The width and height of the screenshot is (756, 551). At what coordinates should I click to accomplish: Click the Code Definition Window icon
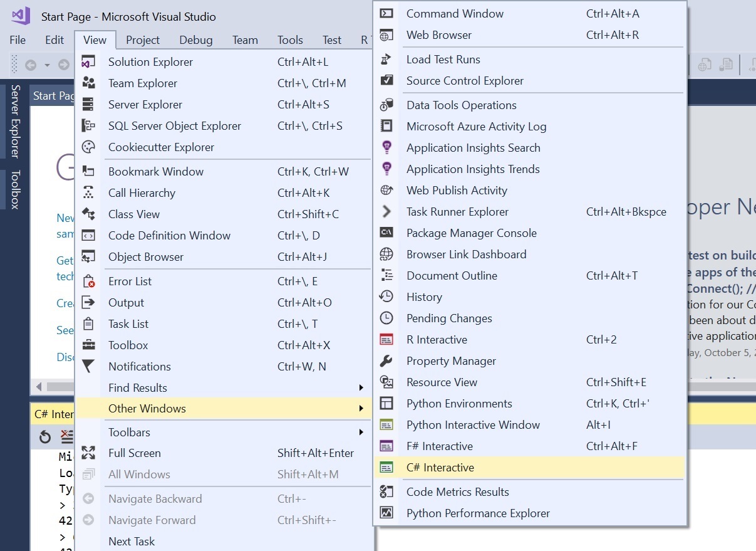(x=88, y=236)
